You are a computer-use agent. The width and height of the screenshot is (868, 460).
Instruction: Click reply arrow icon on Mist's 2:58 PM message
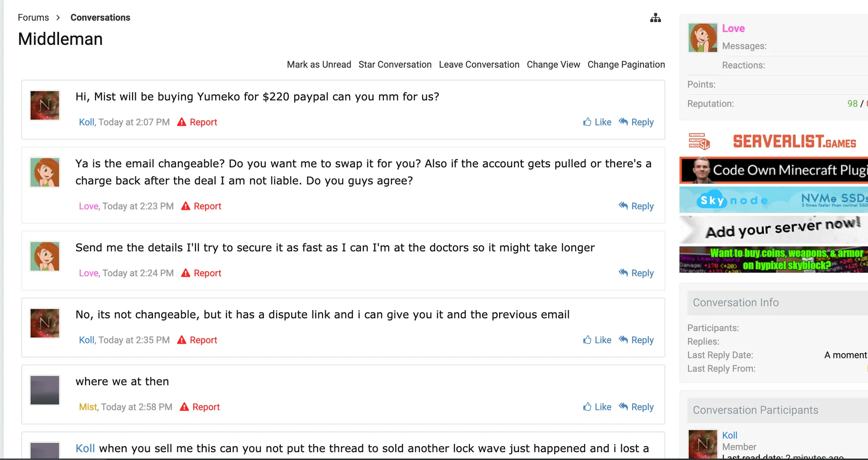[623, 407]
